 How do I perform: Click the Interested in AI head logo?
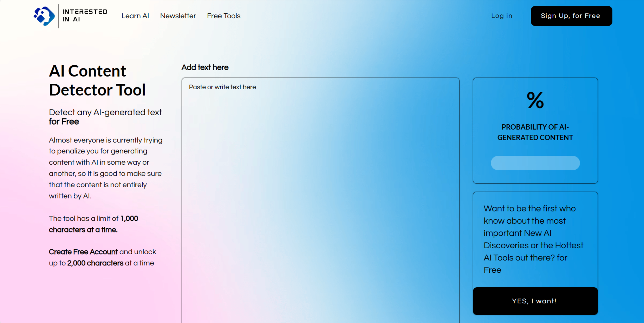coord(44,16)
